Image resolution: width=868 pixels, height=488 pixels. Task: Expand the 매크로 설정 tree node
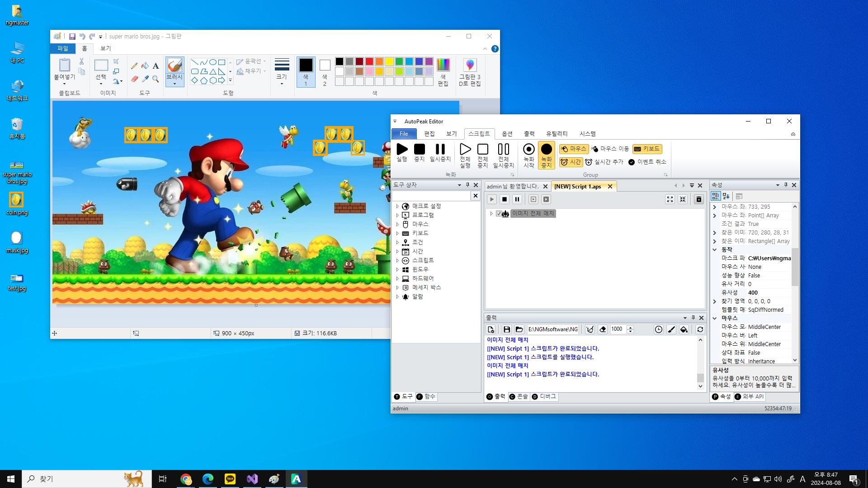[x=397, y=206]
